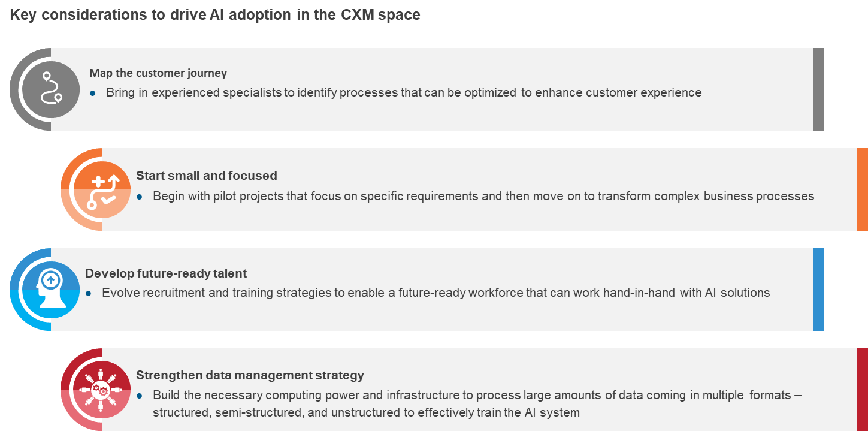Select the gray bar ending the first row
The width and height of the screenshot is (868, 431).
(818, 89)
